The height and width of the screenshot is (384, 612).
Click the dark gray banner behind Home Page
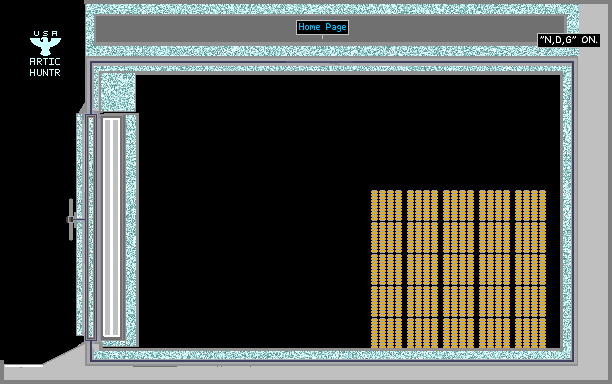pos(330,28)
